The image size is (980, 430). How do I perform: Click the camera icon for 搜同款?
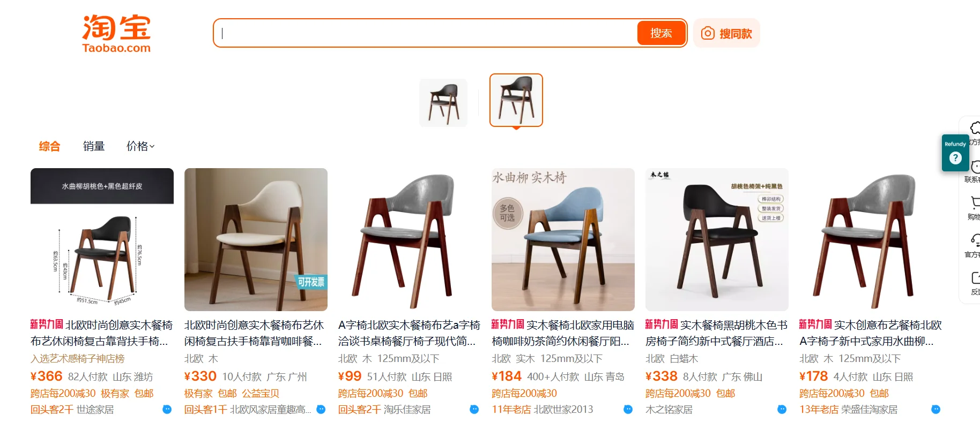(x=708, y=33)
